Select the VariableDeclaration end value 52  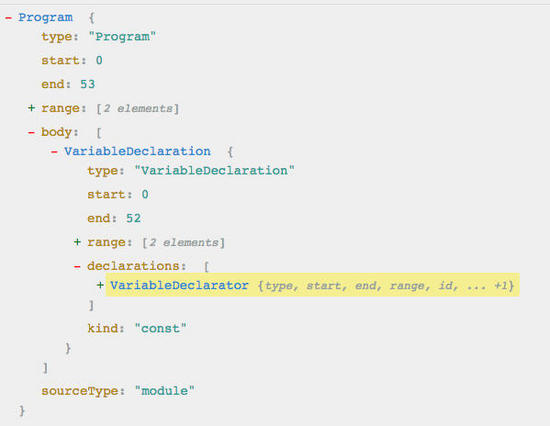pos(134,218)
